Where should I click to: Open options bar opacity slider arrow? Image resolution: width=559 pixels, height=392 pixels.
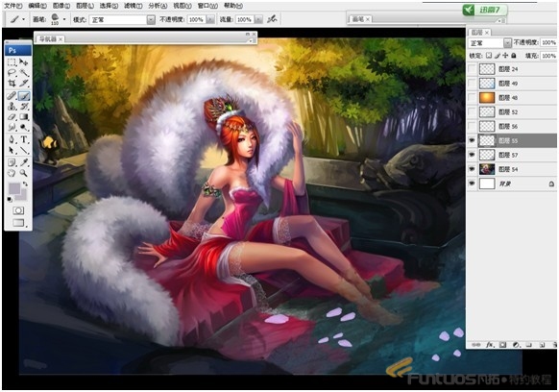pos(210,19)
